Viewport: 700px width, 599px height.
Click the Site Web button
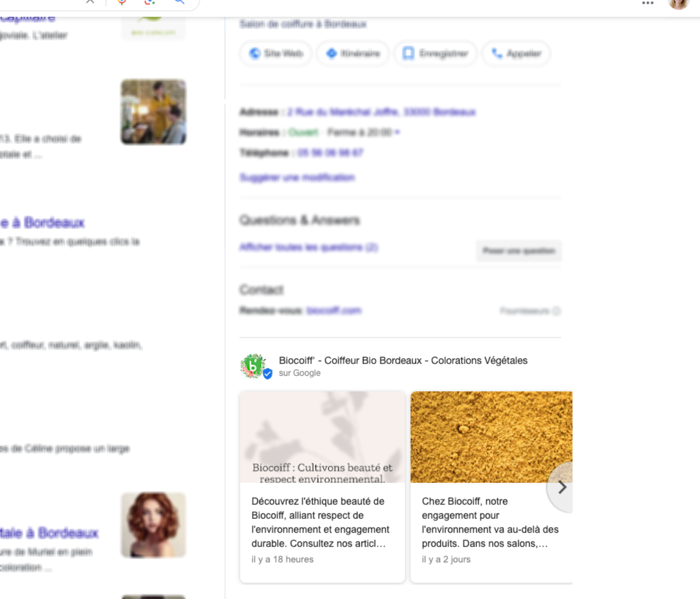276,53
